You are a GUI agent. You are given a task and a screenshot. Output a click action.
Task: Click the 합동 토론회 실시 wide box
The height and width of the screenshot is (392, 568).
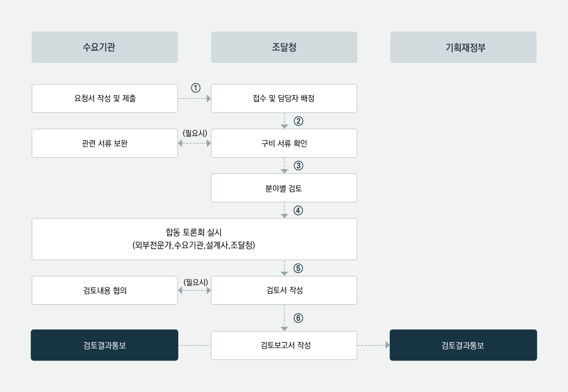coord(194,239)
